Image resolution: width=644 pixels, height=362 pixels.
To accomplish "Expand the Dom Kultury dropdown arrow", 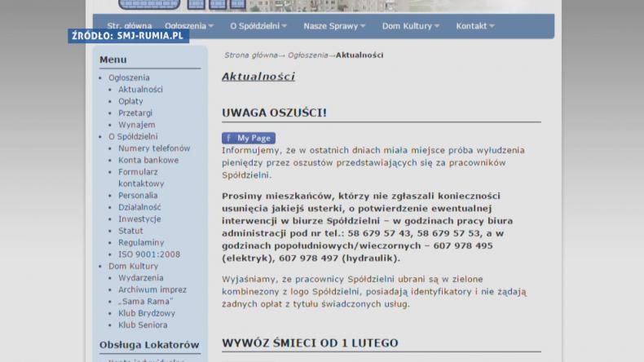I will pyautogui.click(x=437, y=26).
